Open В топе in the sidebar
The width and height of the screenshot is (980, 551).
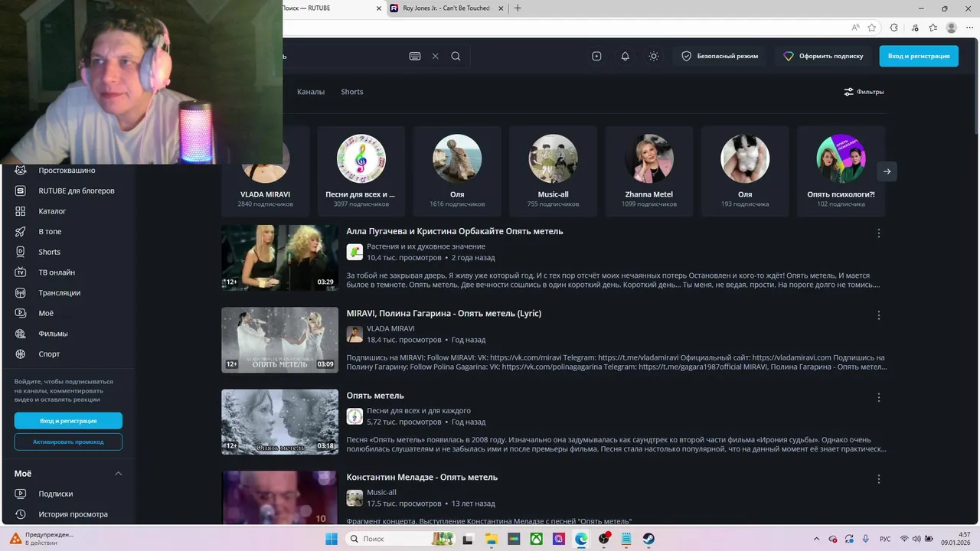coord(50,232)
